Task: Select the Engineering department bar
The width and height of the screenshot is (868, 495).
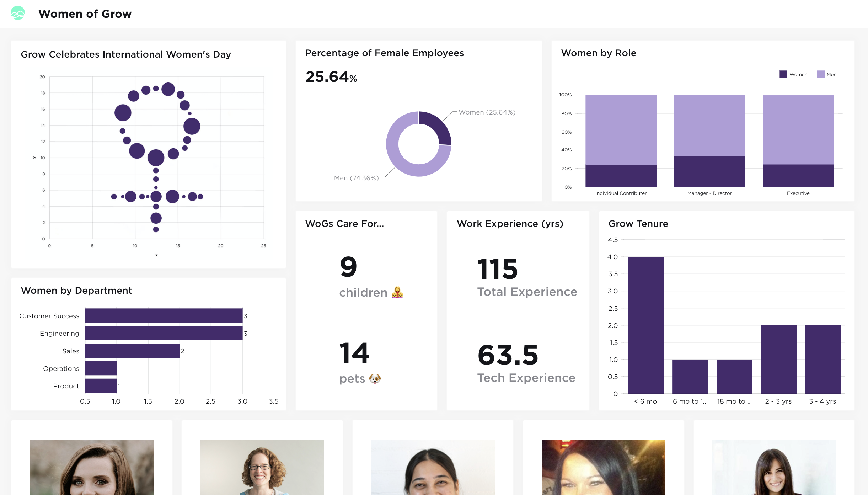Action: (164, 333)
